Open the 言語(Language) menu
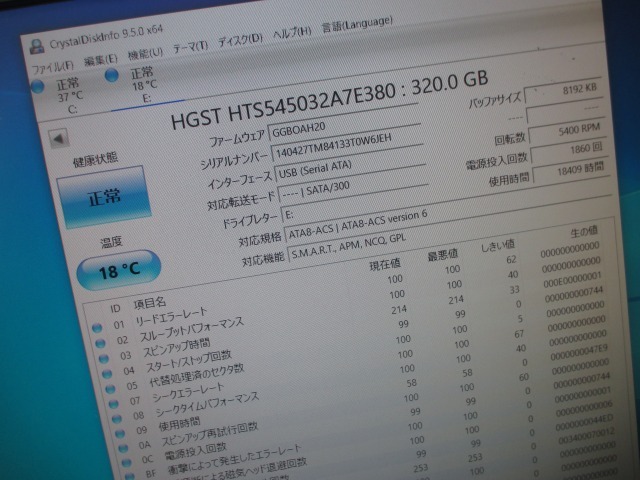 pyautogui.click(x=357, y=24)
